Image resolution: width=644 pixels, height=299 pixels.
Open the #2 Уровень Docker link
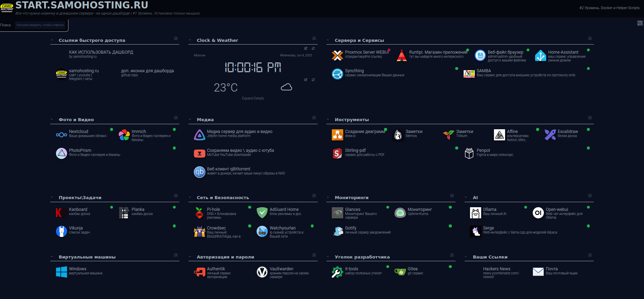[609, 8]
